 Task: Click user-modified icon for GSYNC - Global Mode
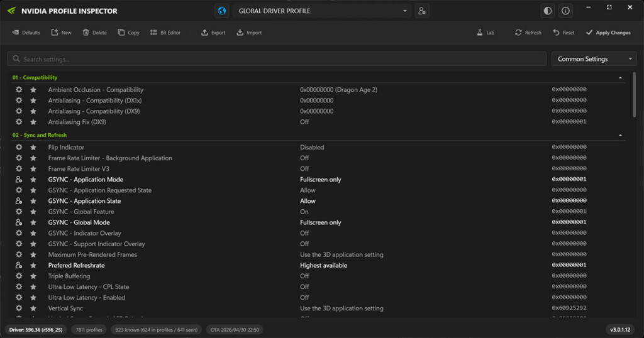pyautogui.click(x=19, y=222)
